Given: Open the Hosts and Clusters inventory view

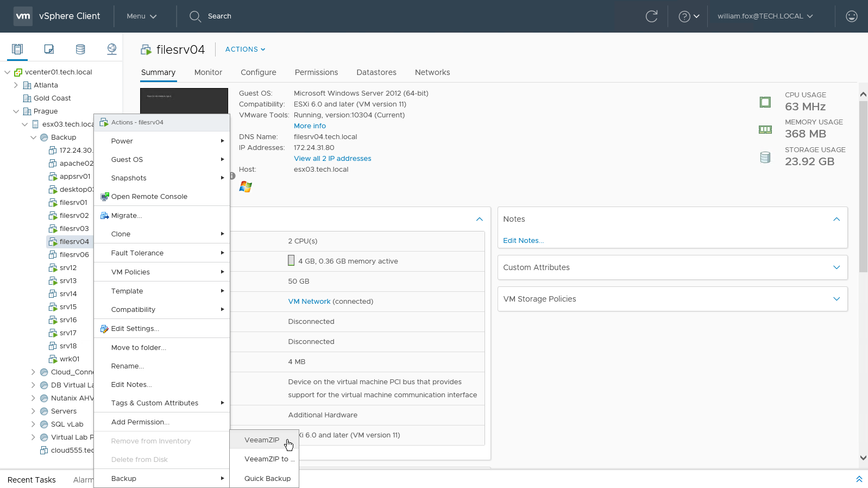Looking at the screenshot, I should click(17, 49).
